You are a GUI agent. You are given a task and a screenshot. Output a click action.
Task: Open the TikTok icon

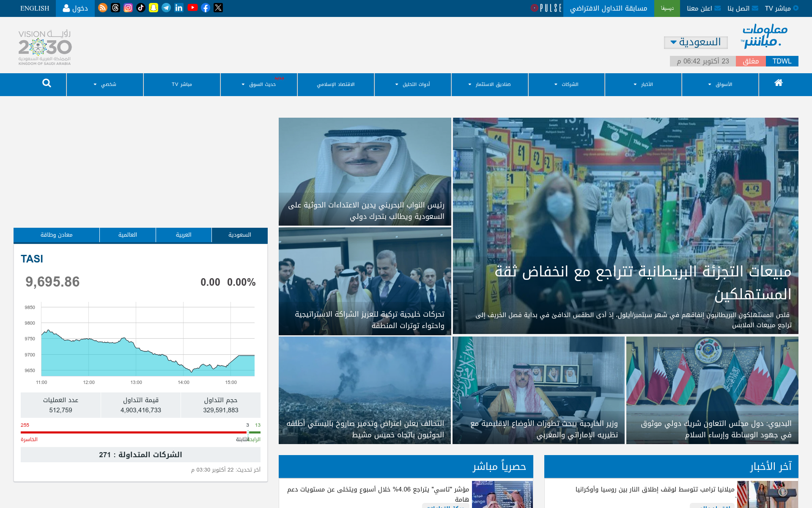(141, 8)
